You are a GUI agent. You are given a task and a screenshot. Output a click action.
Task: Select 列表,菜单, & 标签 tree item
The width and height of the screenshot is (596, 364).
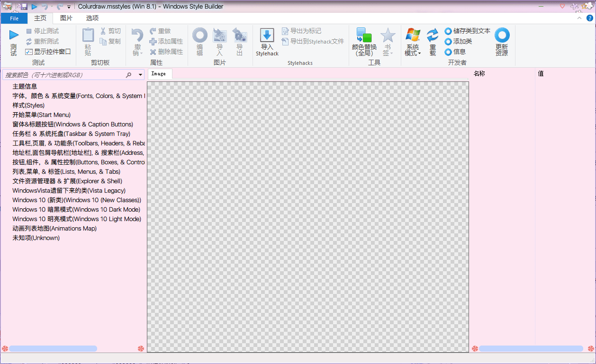(66, 171)
